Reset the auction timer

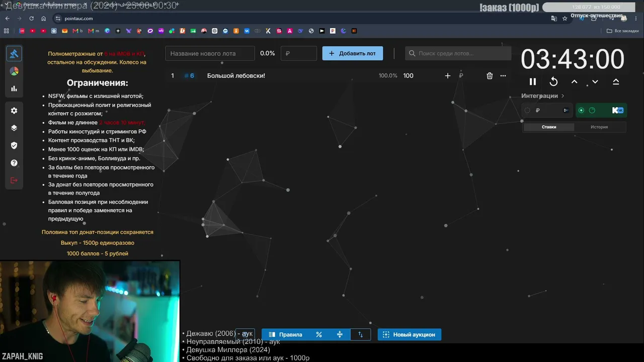pyautogui.click(x=553, y=81)
